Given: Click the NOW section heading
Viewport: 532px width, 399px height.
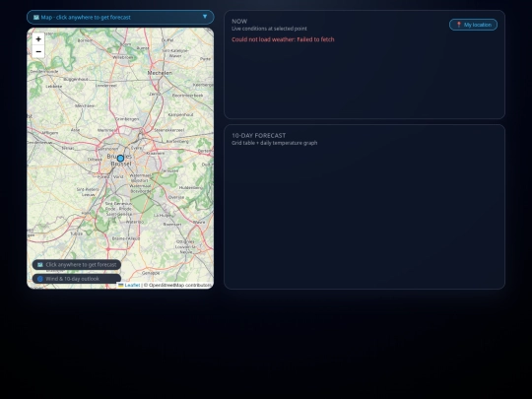Looking at the screenshot, I should (x=239, y=21).
